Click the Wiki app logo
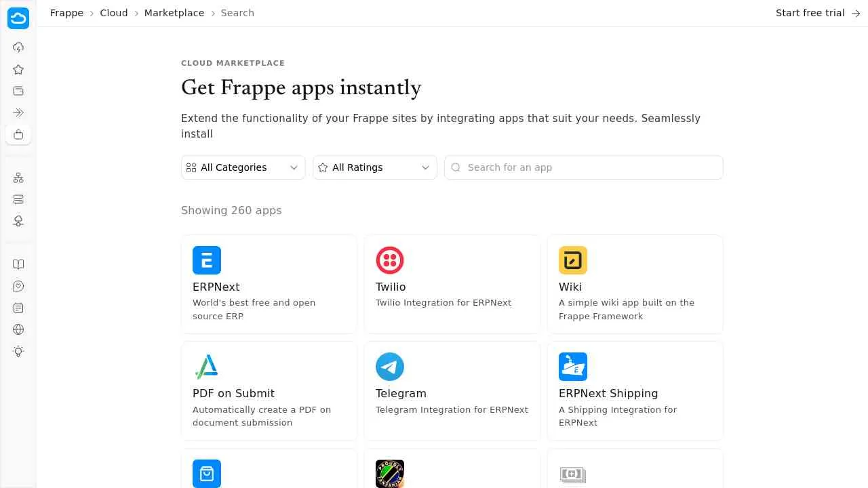 [573, 260]
